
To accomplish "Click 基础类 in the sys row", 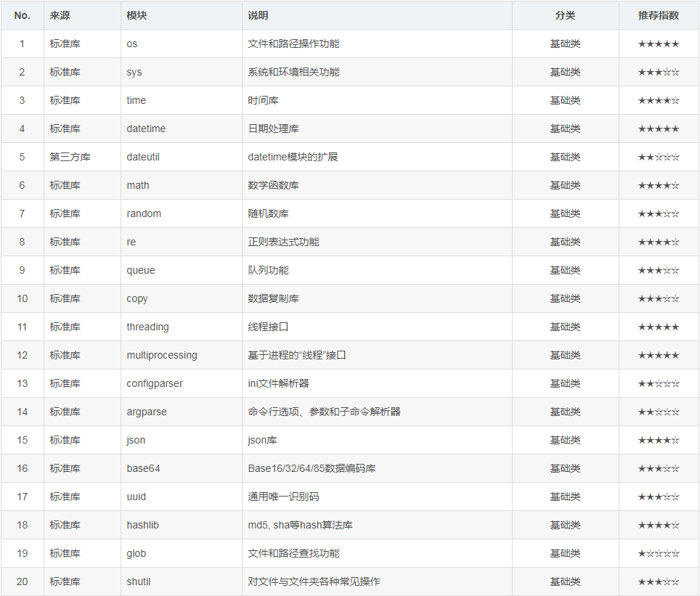I will coord(565,73).
